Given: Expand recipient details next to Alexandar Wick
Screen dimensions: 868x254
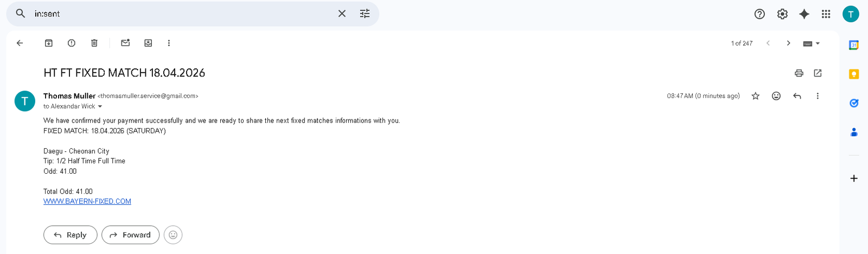Looking at the screenshot, I should coord(100,106).
